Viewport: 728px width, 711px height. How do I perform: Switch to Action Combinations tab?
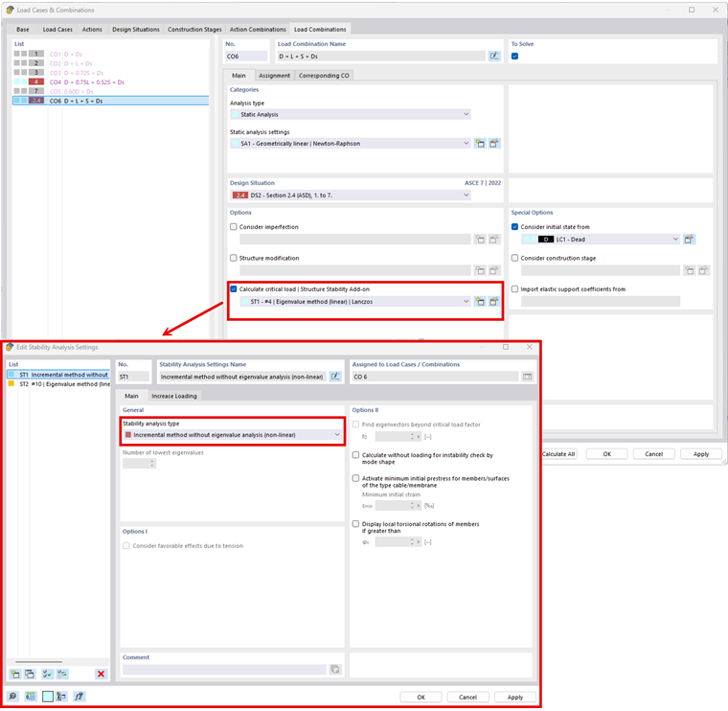(258, 30)
